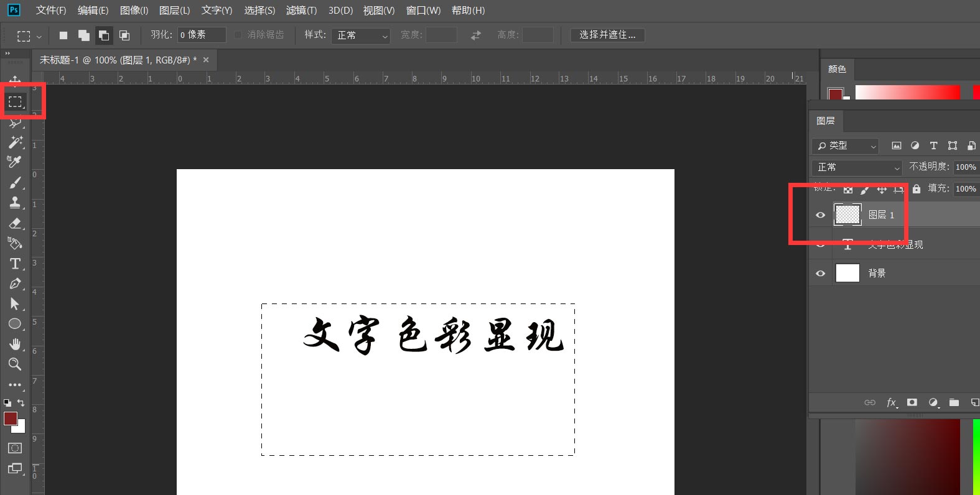Open 文件(F) menu
The height and width of the screenshot is (495, 980).
coord(51,11)
